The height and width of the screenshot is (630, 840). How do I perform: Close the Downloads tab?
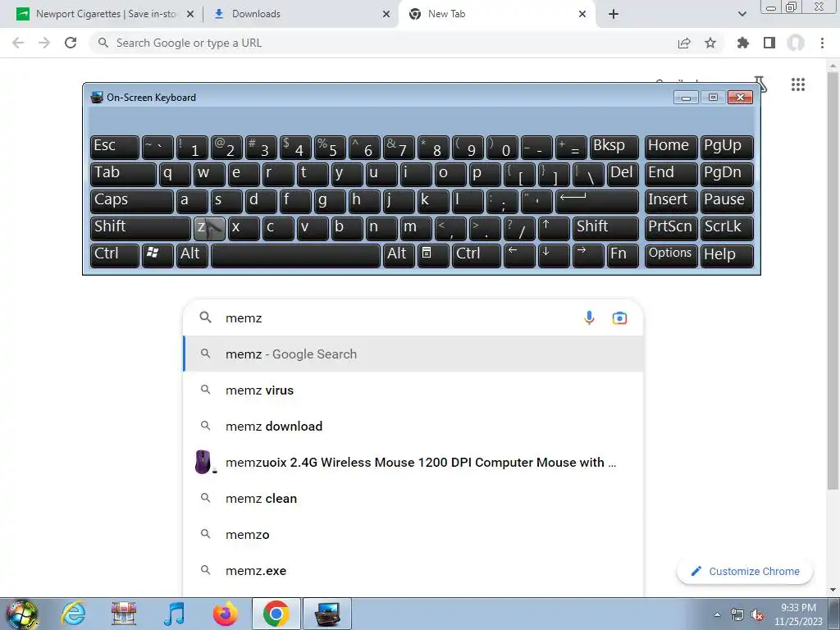pos(386,15)
